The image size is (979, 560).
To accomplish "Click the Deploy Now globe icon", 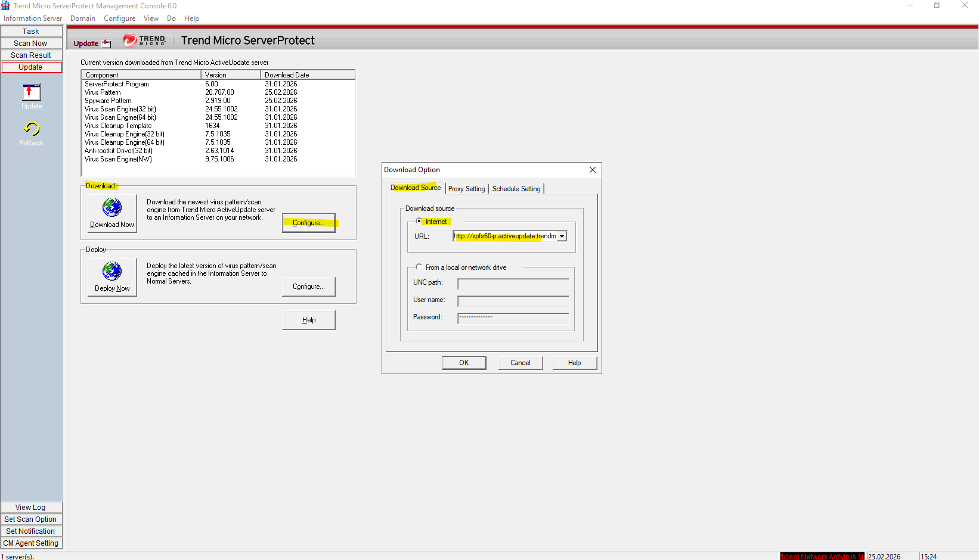I will tap(112, 272).
